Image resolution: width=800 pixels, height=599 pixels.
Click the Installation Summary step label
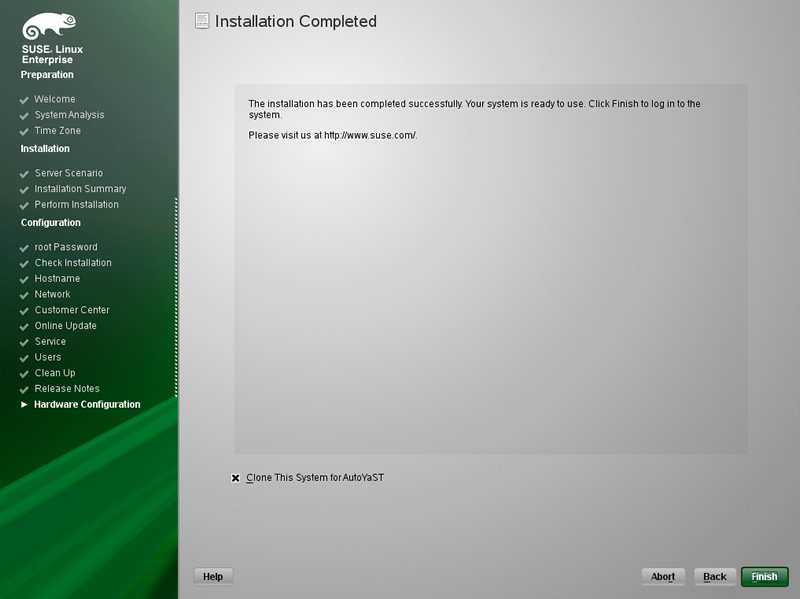80,189
